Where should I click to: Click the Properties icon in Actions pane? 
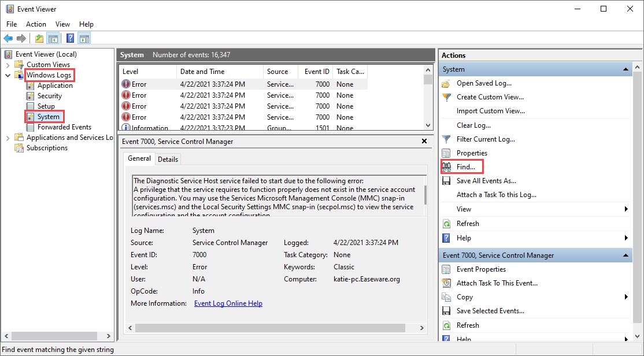pyautogui.click(x=445, y=153)
